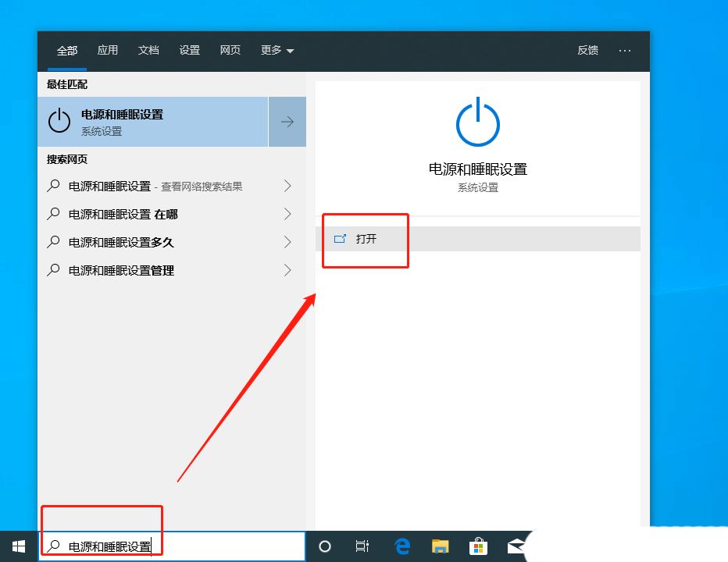Open Task View from the taskbar
Viewport: 728px width, 562px height.
coord(362,546)
